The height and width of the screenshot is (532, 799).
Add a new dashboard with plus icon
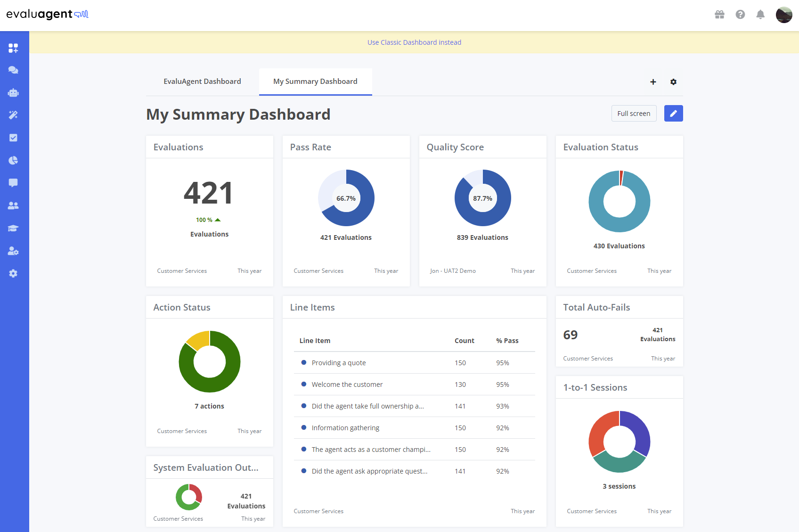(x=653, y=82)
